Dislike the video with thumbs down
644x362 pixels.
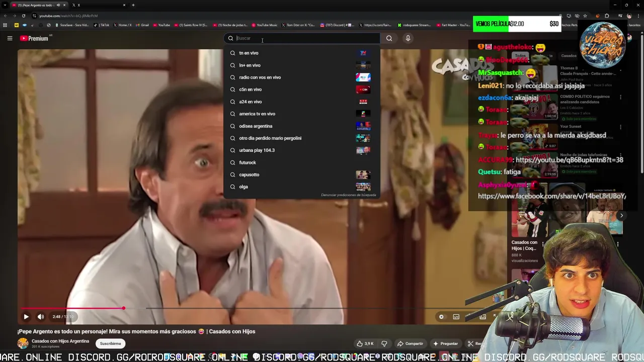click(384, 344)
